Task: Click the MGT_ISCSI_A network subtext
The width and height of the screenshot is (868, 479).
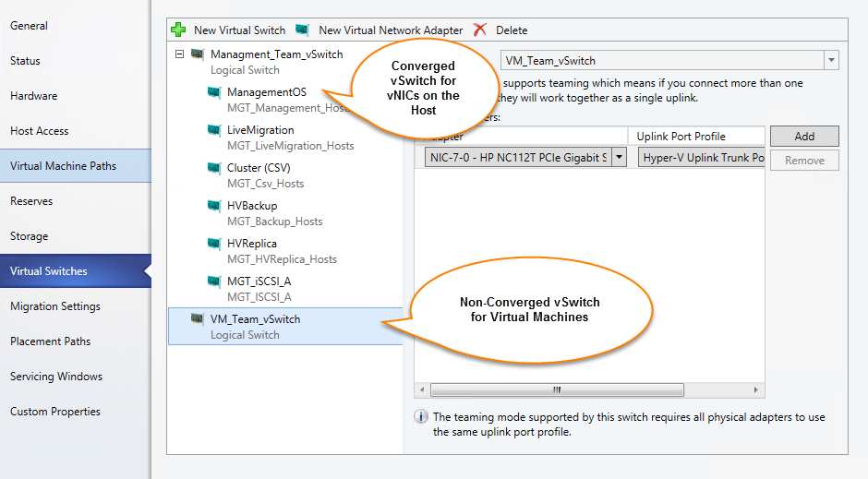Action: (x=259, y=297)
